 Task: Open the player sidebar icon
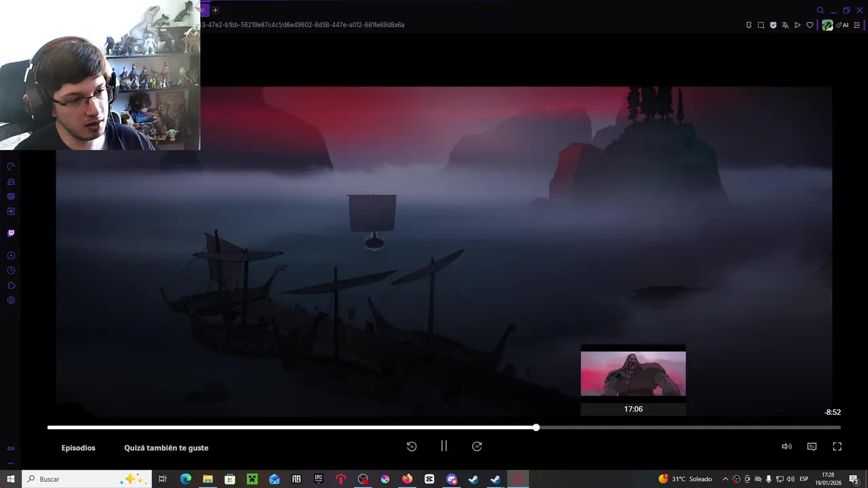coord(11,256)
